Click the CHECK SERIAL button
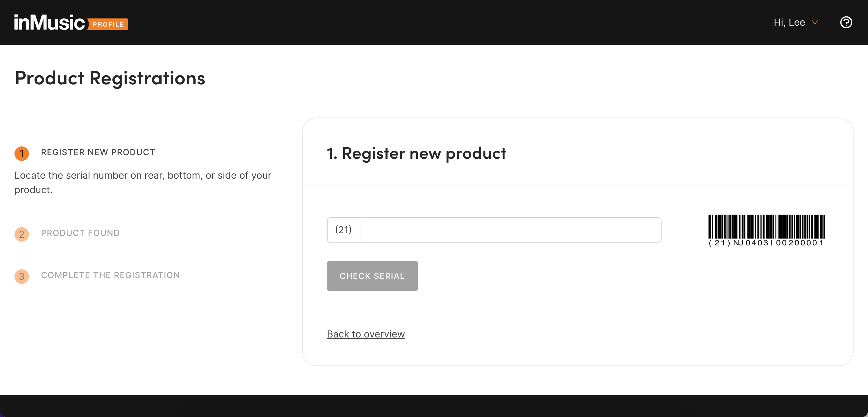Screen dimensions: 868x417 pos(372,276)
